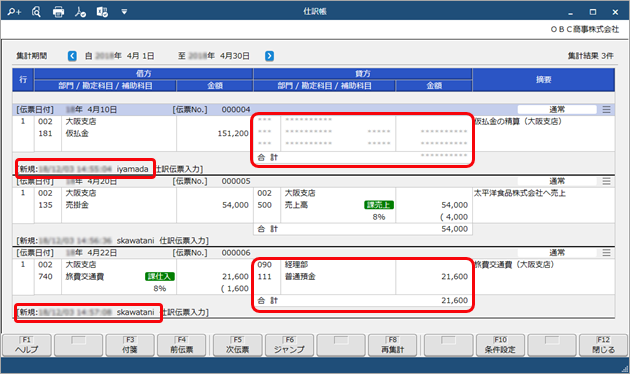
Task: Click the 摘要 column header
Action: coord(544,80)
